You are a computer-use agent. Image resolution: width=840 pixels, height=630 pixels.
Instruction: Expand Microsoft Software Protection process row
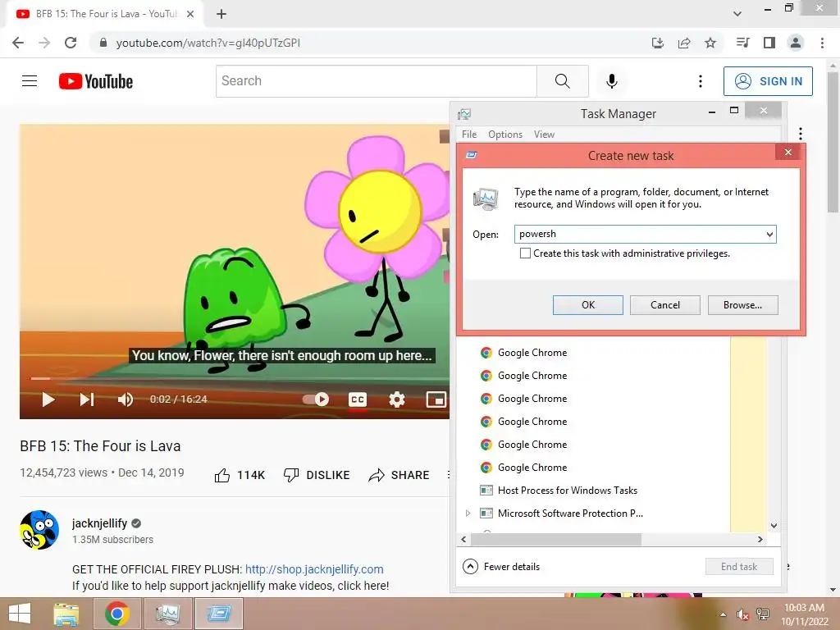pos(468,514)
